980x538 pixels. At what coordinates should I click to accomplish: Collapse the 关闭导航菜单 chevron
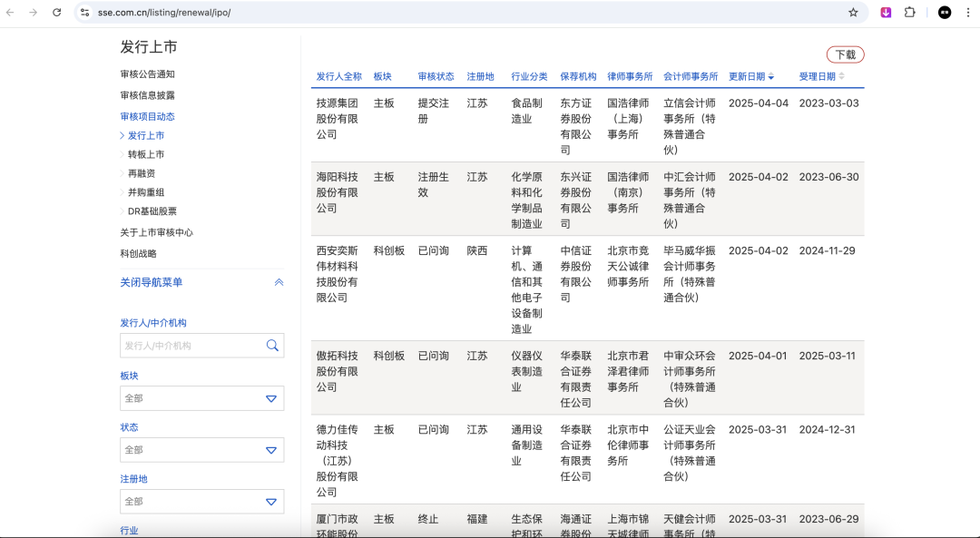[x=279, y=282]
